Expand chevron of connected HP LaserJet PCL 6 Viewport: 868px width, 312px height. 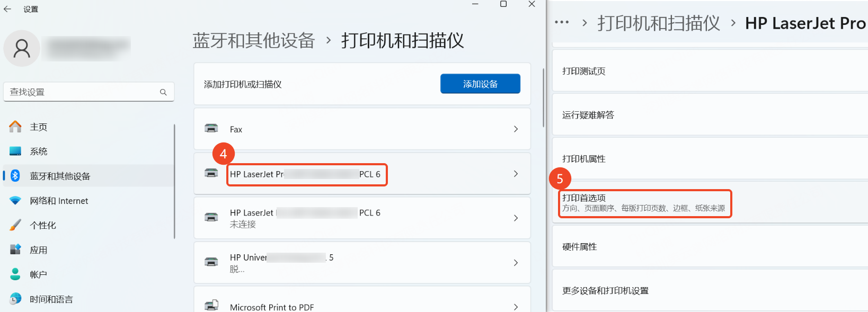(x=516, y=174)
